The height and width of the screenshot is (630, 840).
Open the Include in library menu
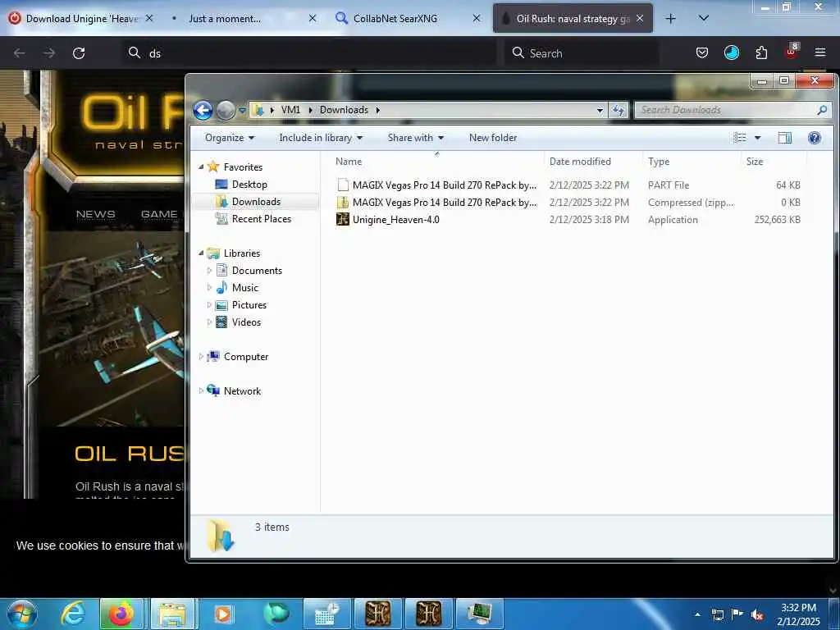[321, 138]
